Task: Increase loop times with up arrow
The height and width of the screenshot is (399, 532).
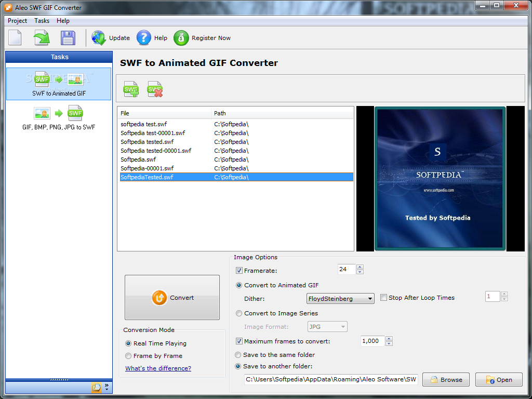Action: [x=504, y=294]
